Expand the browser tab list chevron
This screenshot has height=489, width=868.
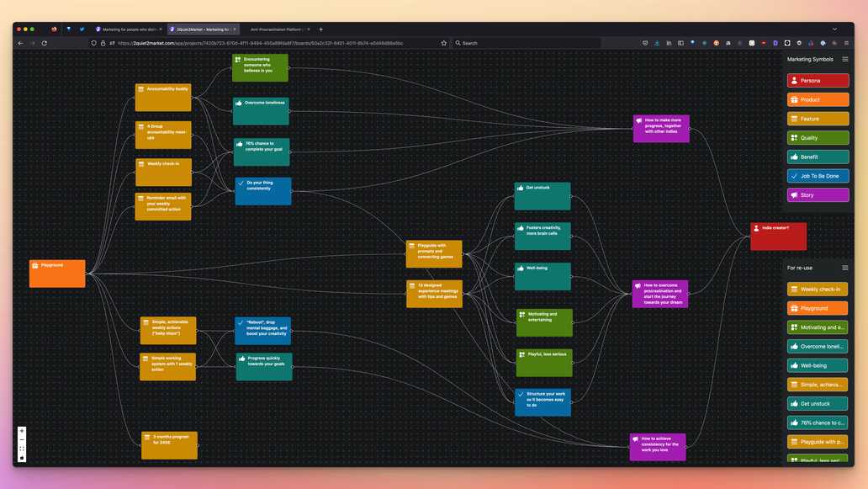(835, 29)
